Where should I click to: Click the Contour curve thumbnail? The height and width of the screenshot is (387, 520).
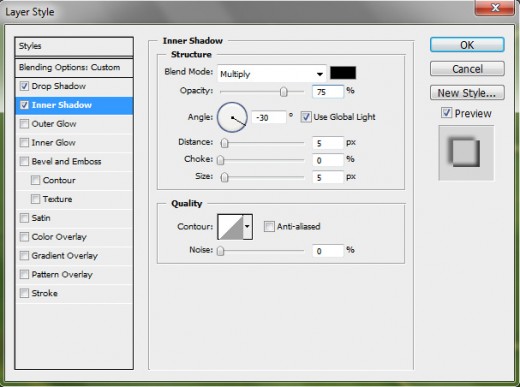pyautogui.click(x=230, y=227)
